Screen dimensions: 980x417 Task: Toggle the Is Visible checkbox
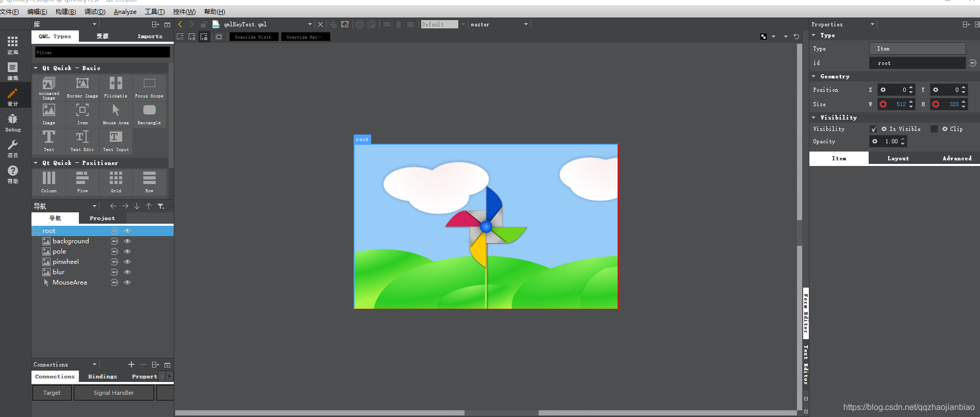coord(873,129)
